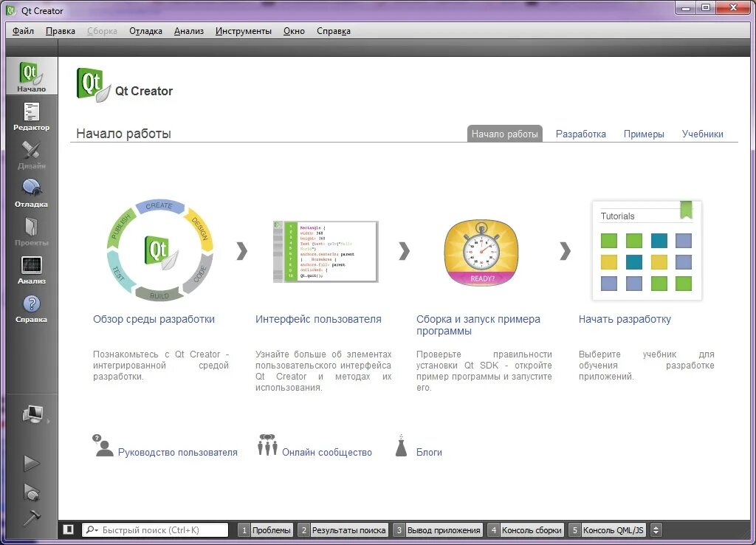This screenshot has width=756, height=545.
Task: Click the green Run play button
Action: click(x=31, y=463)
